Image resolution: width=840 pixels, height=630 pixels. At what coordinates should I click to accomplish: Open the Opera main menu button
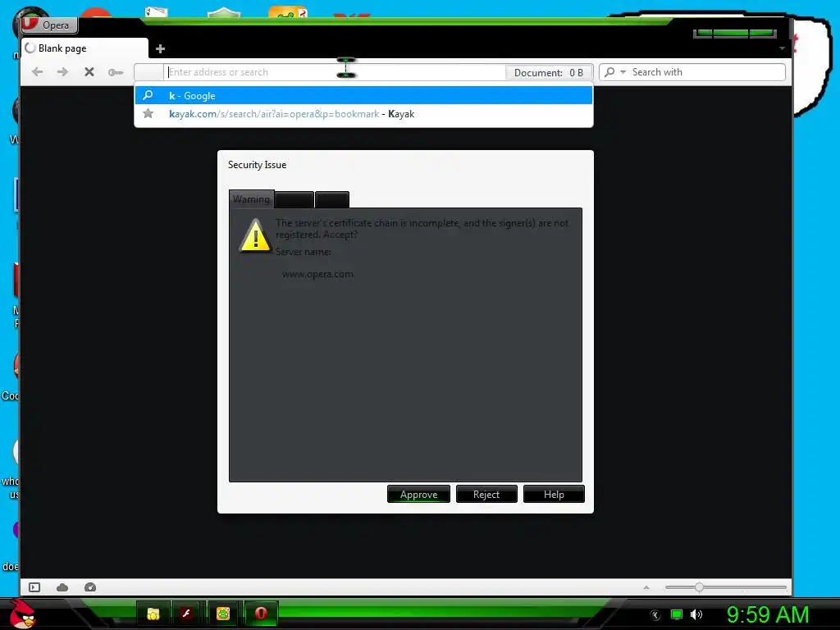(x=49, y=25)
